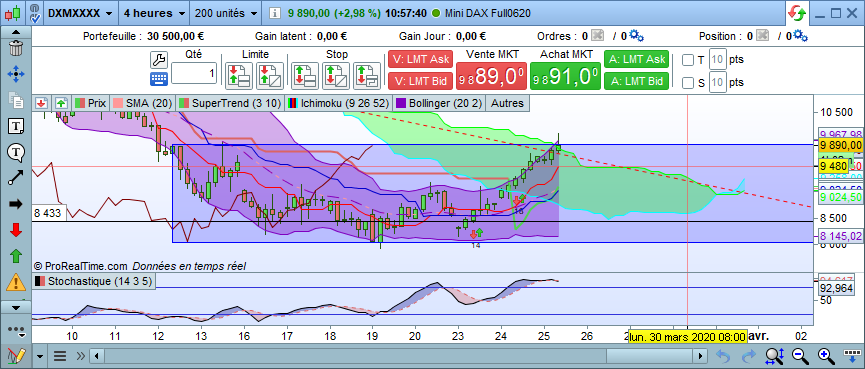Click the yellow warning alert tool
Screen dimensions: 865x369
point(16,282)
